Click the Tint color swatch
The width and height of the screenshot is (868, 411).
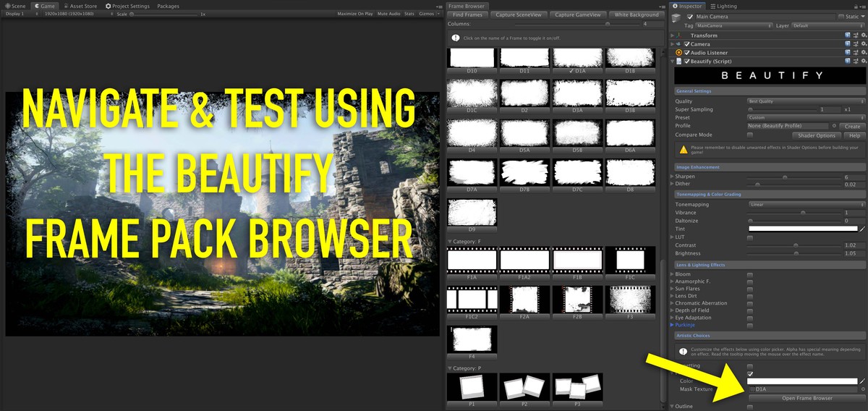point(803,229)
